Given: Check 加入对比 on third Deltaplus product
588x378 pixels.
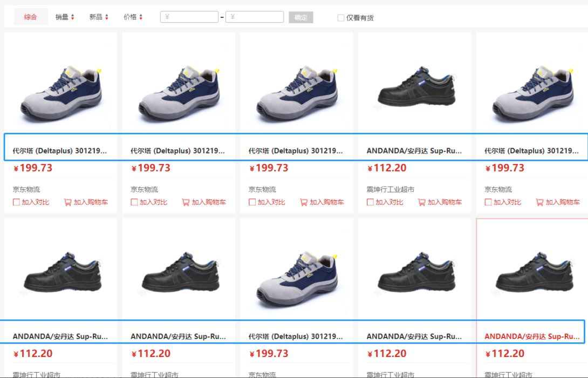Looking at the screenshot, I should tap(252, 202).
